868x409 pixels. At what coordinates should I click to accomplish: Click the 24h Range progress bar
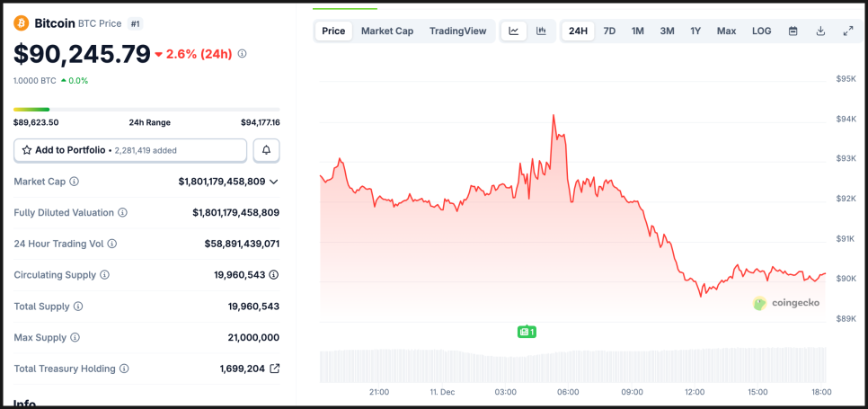point(146,110)
